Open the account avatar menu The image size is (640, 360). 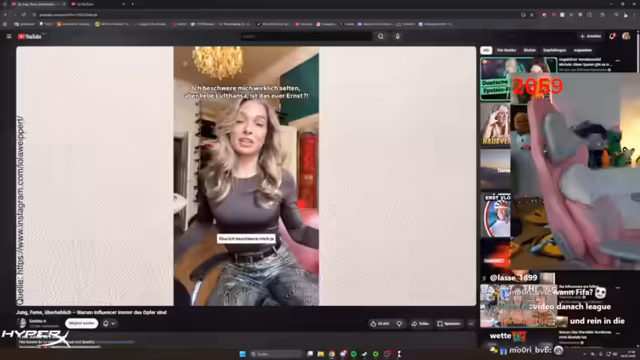(x=626, y=36)
